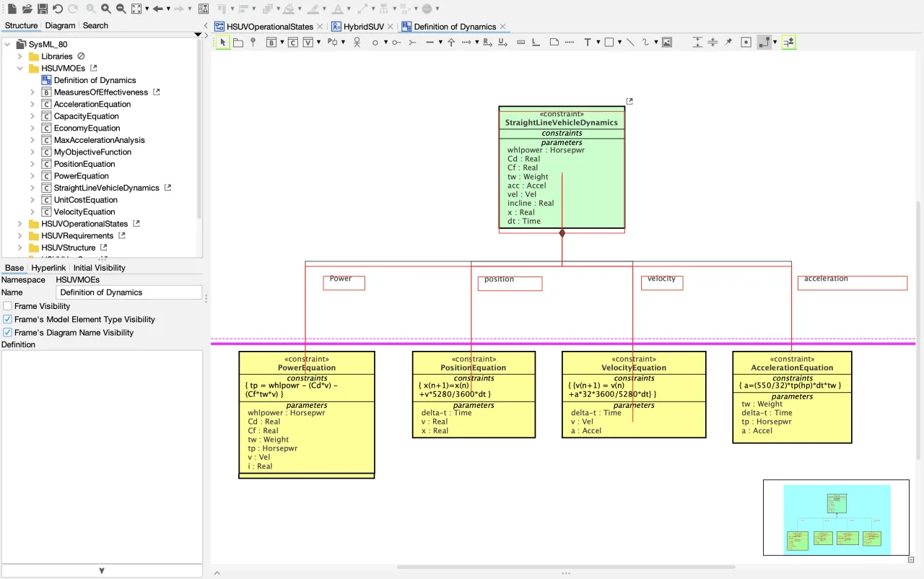Create a new project with New icon
The image size is (924, 579).
point(12,9)
